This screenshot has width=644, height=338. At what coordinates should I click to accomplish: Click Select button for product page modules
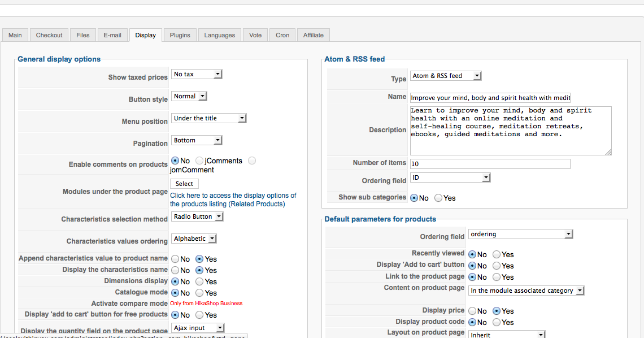[184, 184]
